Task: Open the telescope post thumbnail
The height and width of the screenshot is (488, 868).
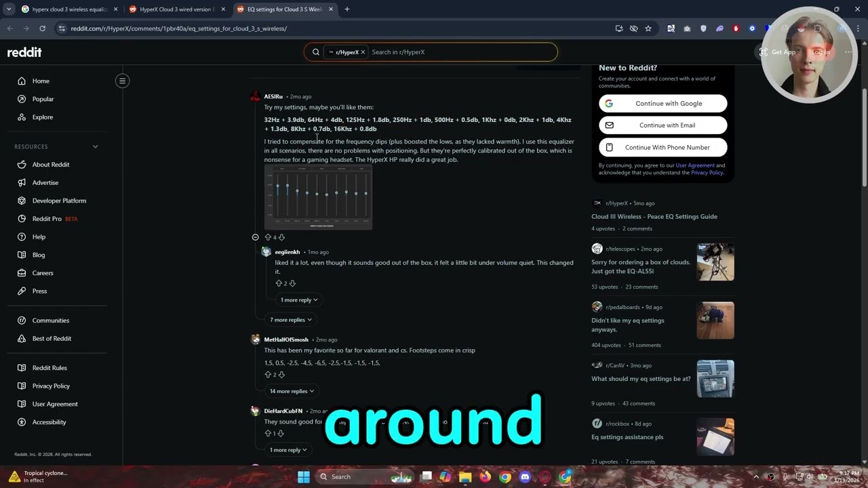Action: point(715,262)
